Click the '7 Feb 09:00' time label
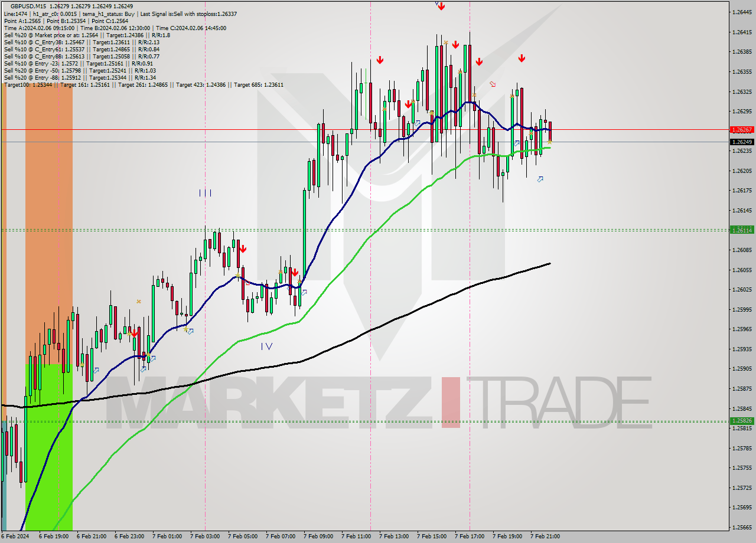Image resolution: width=756 pixels, height=543 pixels. tap(318, 537)
